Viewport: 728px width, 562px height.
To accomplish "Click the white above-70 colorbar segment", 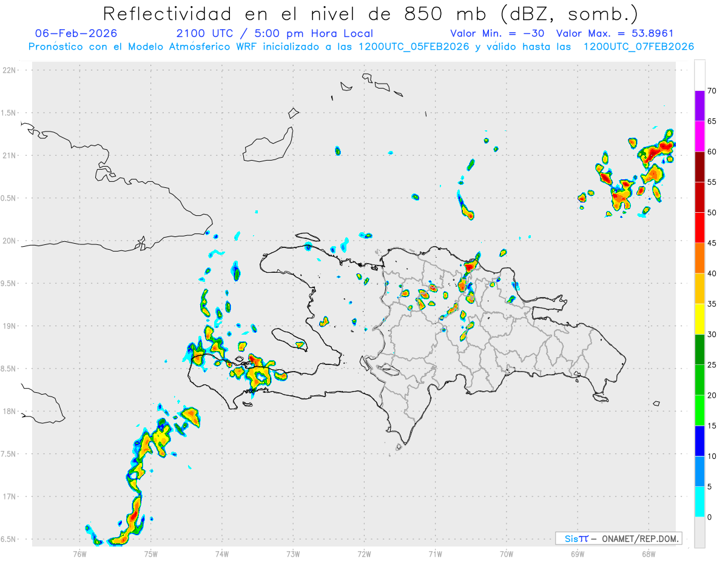I will (700, 75).
